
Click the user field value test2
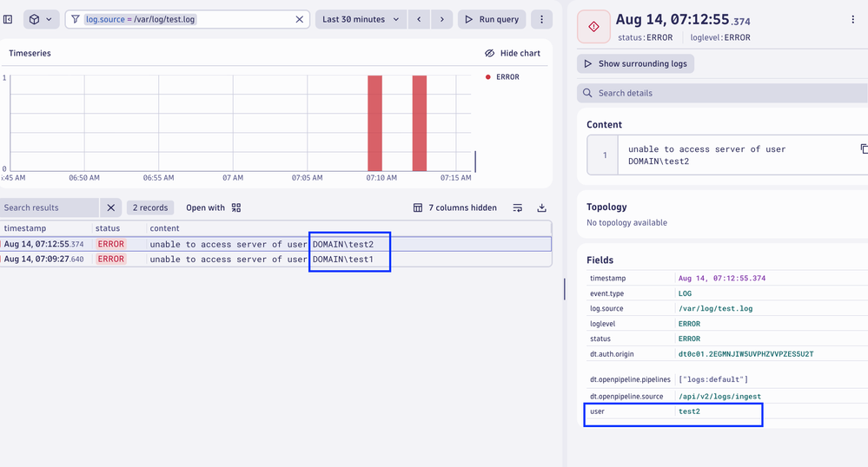click(x=689, y=411)
